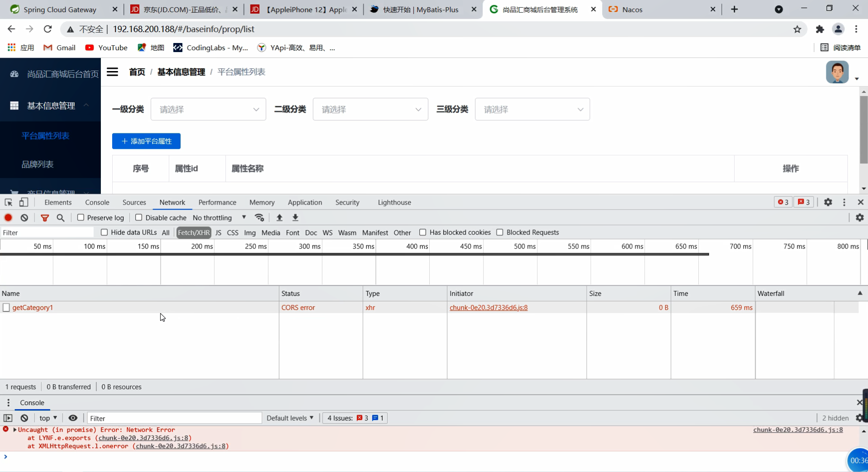
Task: Open the 一级分类 dropdown
Action: point(208,110)
